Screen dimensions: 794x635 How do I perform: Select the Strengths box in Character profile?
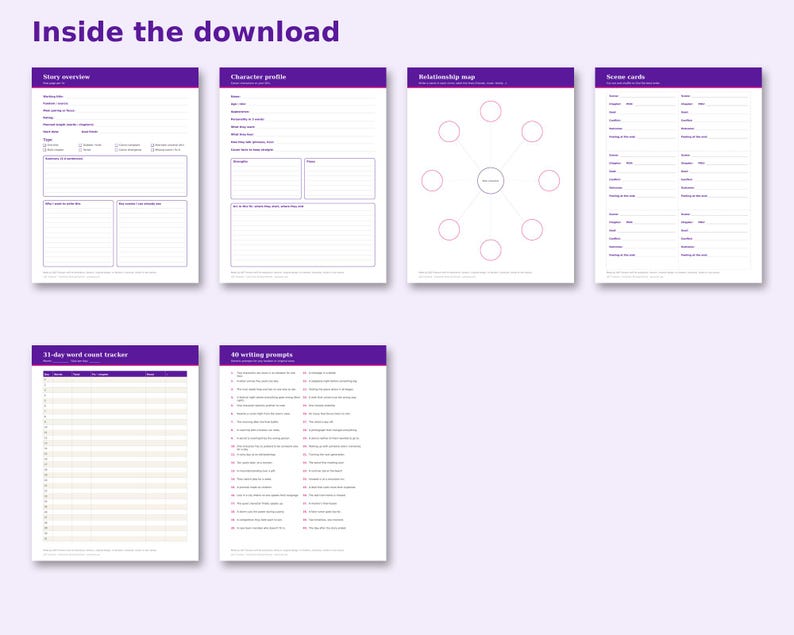point(266,179)
